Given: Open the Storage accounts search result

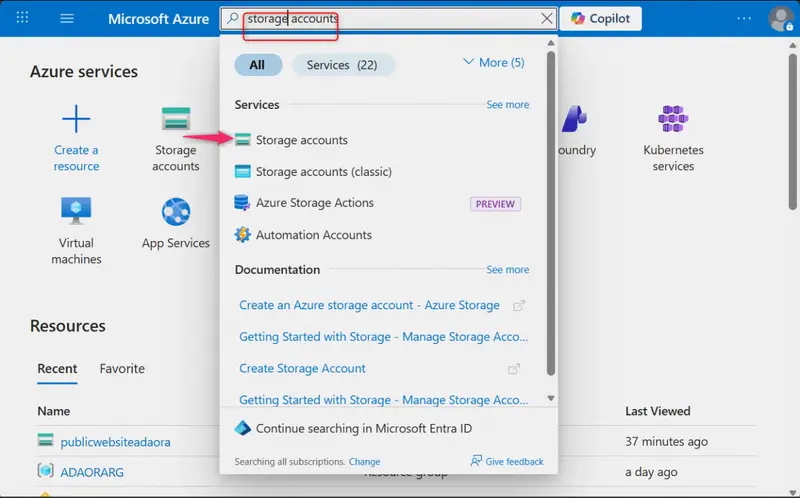Looking at the screenshot, I should [291, 140].
